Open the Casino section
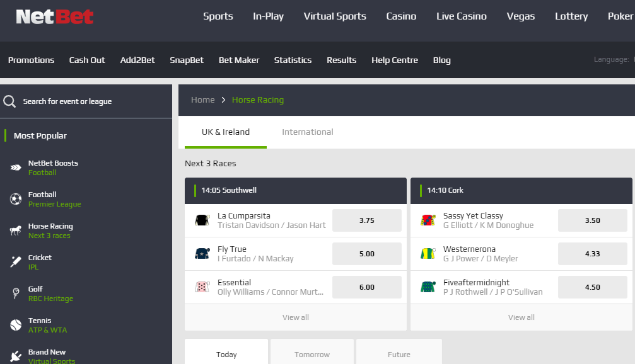This screenshot has height=364, width=635. tap(401, 16)
